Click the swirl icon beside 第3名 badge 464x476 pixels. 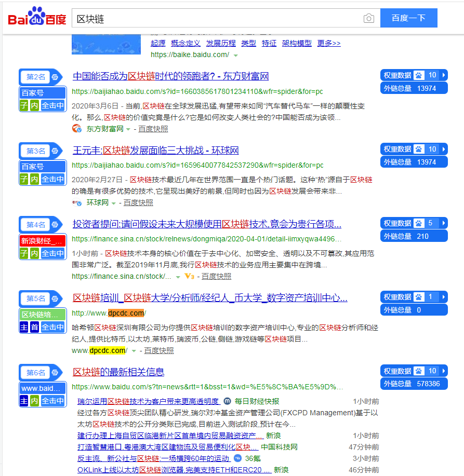[x=55, y=151]
